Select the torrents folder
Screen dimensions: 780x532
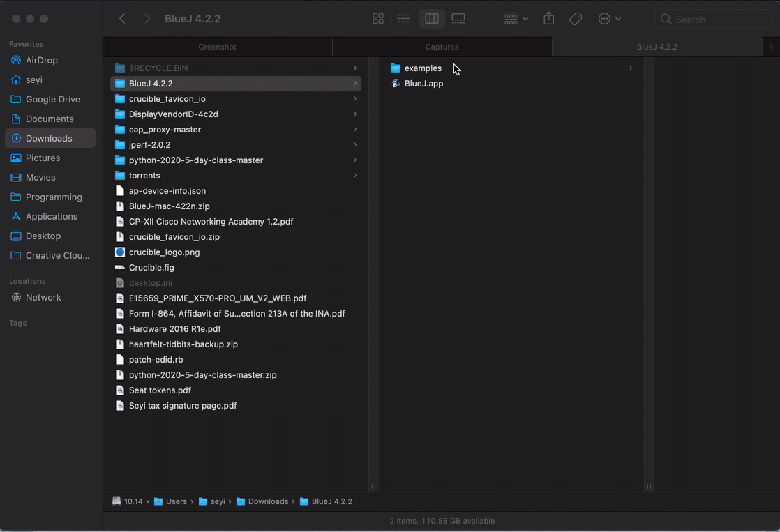click(x=144, y=176)
